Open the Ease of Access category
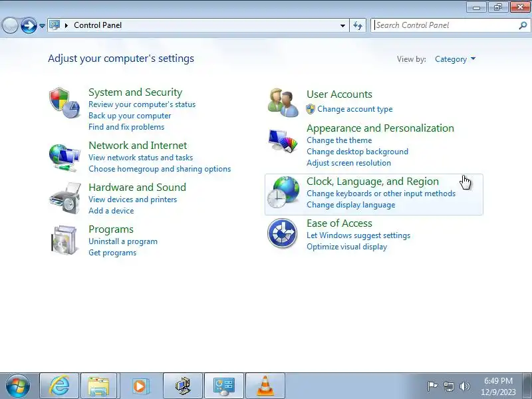 tap(339, 223)
